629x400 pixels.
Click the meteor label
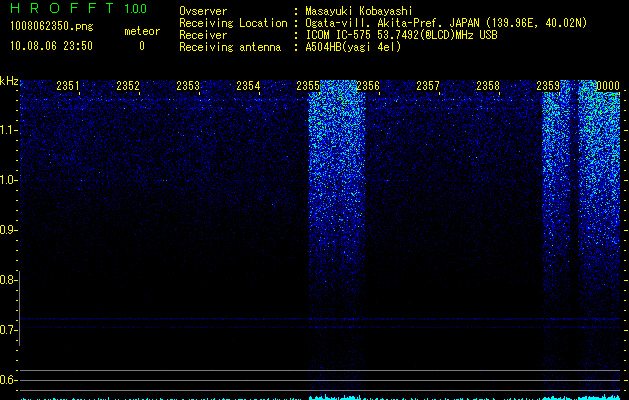tap(142, 31)
